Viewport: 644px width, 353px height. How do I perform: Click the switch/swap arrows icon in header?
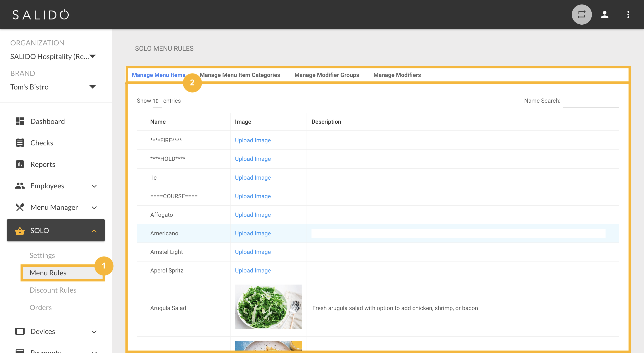tap(581, 15)
